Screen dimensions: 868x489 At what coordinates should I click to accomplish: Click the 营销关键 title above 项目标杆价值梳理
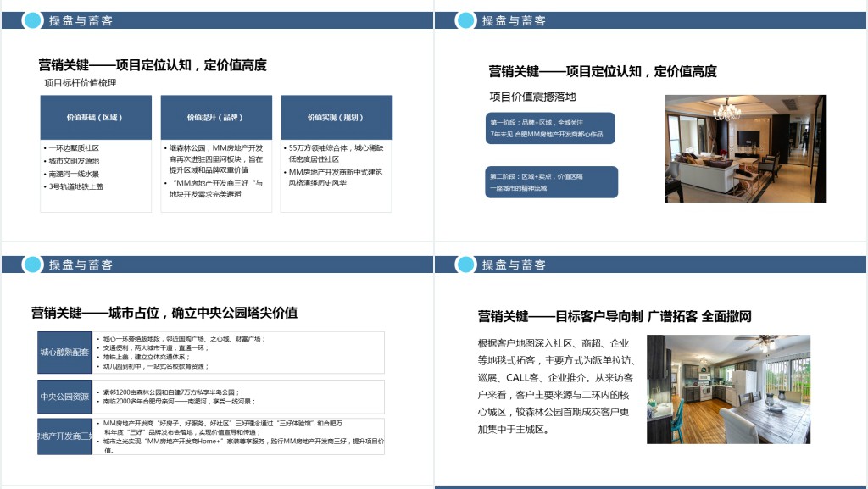pos(153,65)
